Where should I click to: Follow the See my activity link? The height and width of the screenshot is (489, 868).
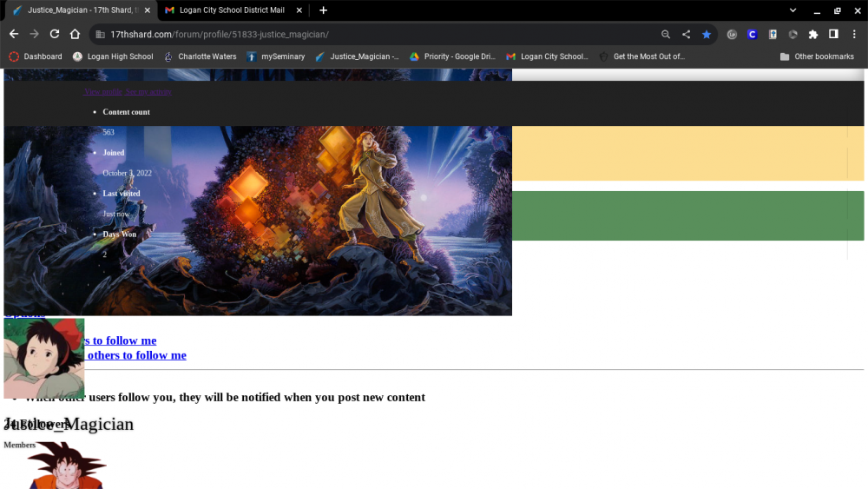[x=148, y=92]
